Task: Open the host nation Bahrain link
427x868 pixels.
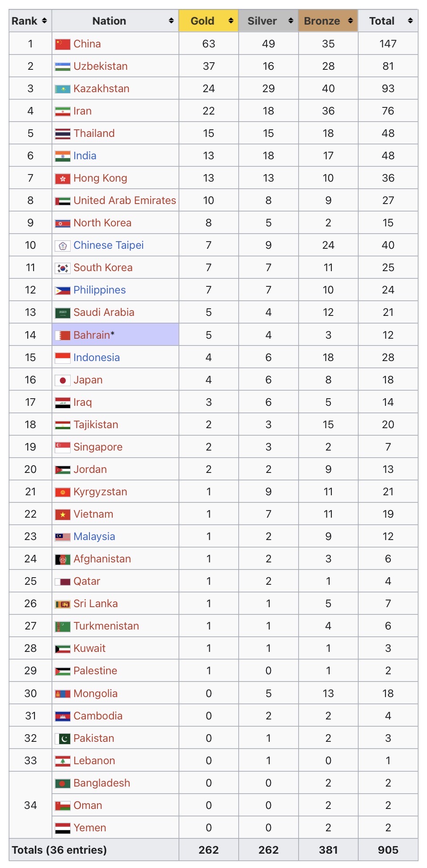Action: [92, 335]
